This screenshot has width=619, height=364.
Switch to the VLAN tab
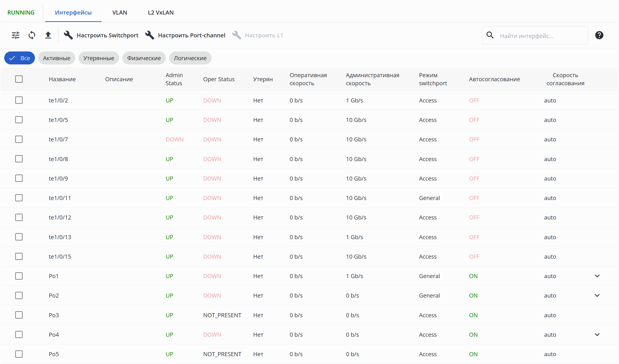point(120,13)
